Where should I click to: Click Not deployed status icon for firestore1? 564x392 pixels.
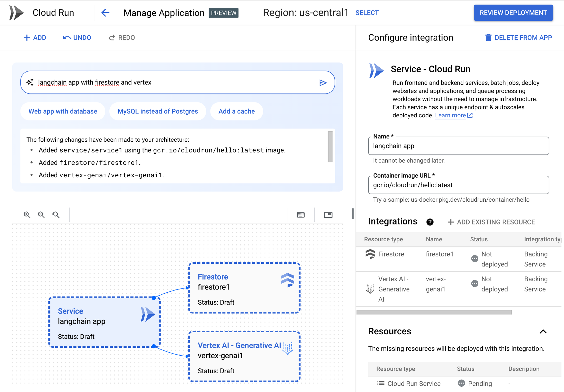[475, 259]
